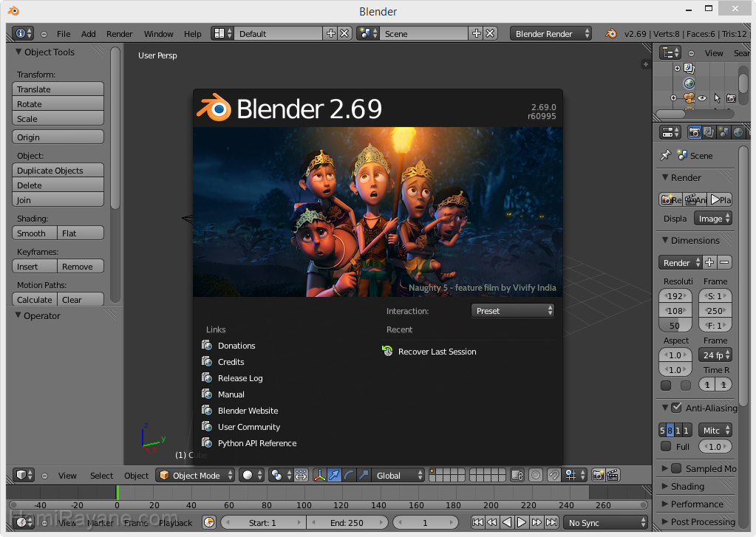Switch to the Render properties tab
Viewport: 756px width, 537px height.
pos(694,132)
